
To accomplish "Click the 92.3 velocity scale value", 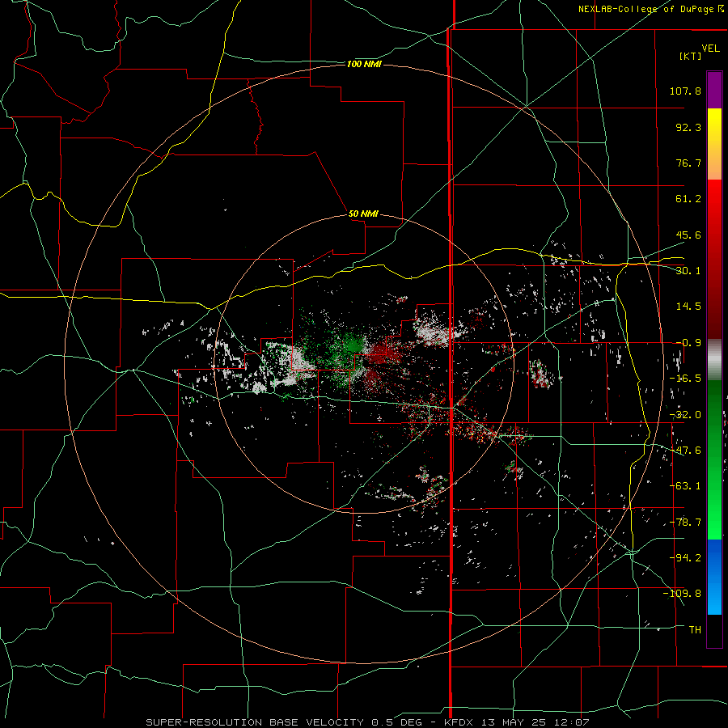I will coord(688,127).
